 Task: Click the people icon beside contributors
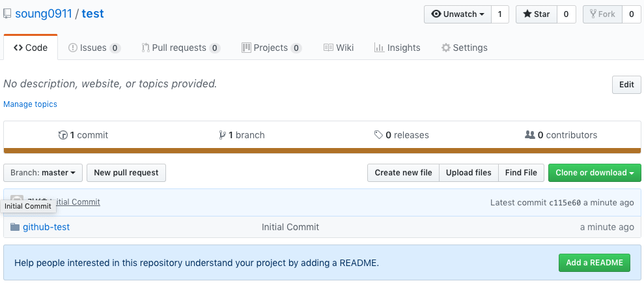click(530, 134)
